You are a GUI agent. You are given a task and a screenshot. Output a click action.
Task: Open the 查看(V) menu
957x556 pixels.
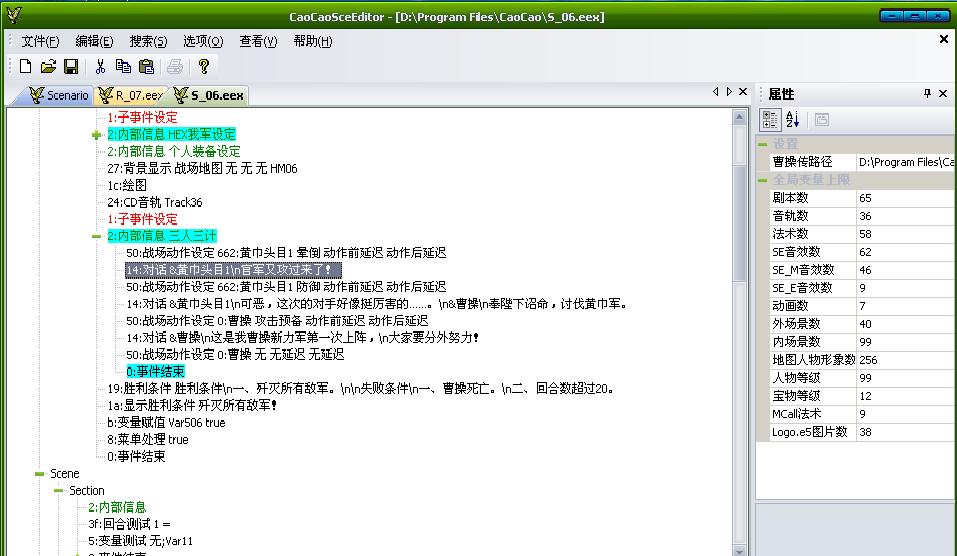click(x=258, y=41)
